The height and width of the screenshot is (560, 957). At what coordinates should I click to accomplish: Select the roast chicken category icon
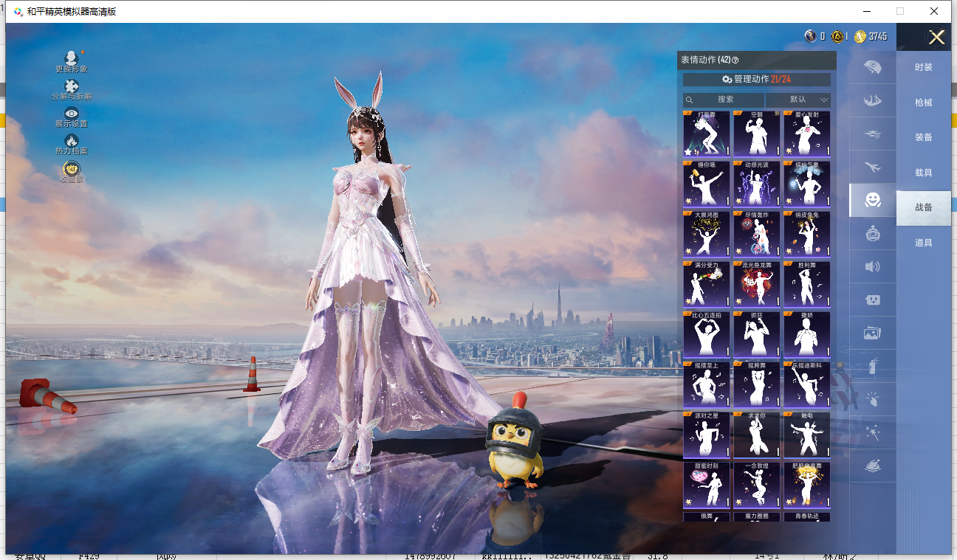coord(872,466)
